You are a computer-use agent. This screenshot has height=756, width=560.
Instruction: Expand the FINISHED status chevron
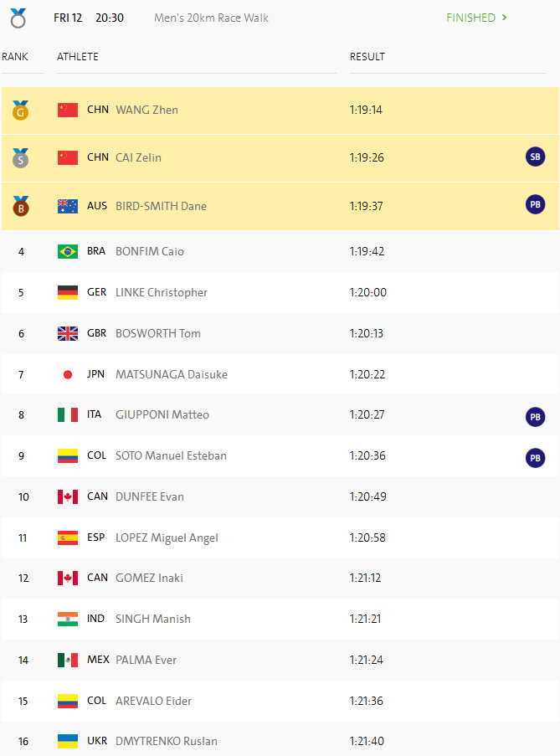point(504,18)
